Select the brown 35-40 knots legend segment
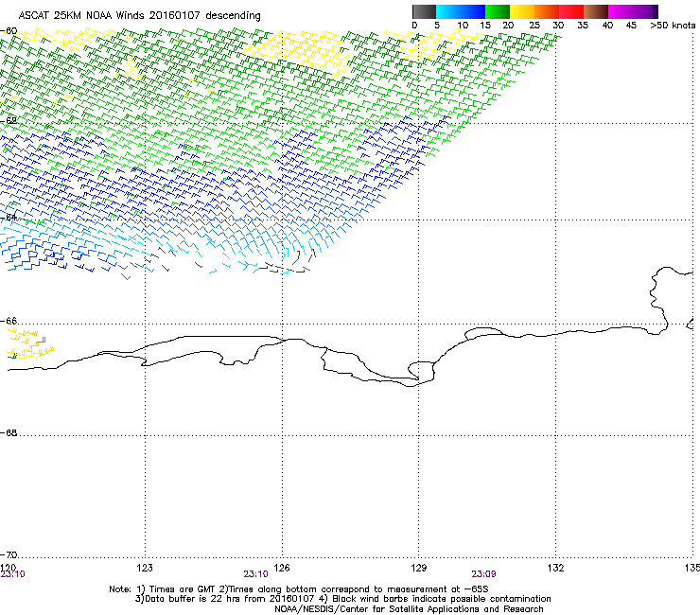Viewport: 700px width, 615px height. point(596,11)
